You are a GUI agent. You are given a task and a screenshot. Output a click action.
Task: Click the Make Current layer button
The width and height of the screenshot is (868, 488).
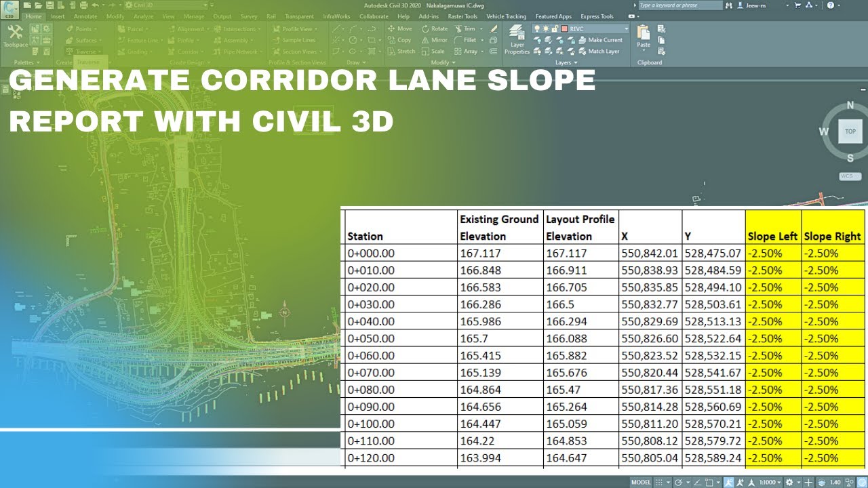(600, 40)
